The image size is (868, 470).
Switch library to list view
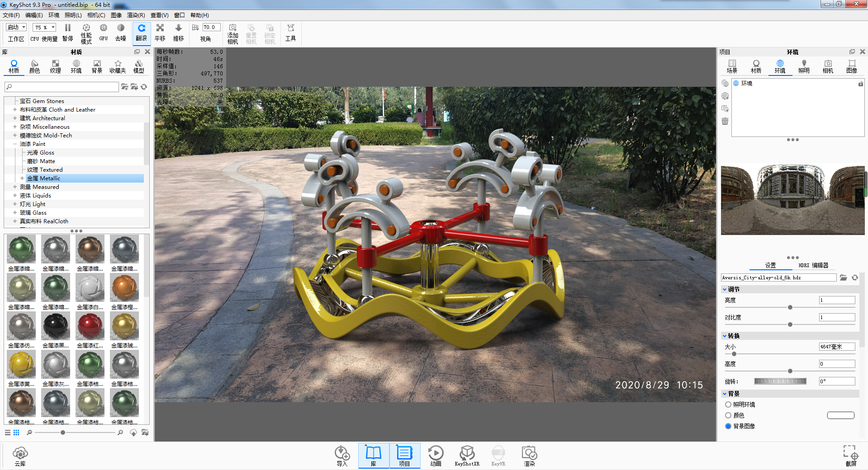[8, 432]
